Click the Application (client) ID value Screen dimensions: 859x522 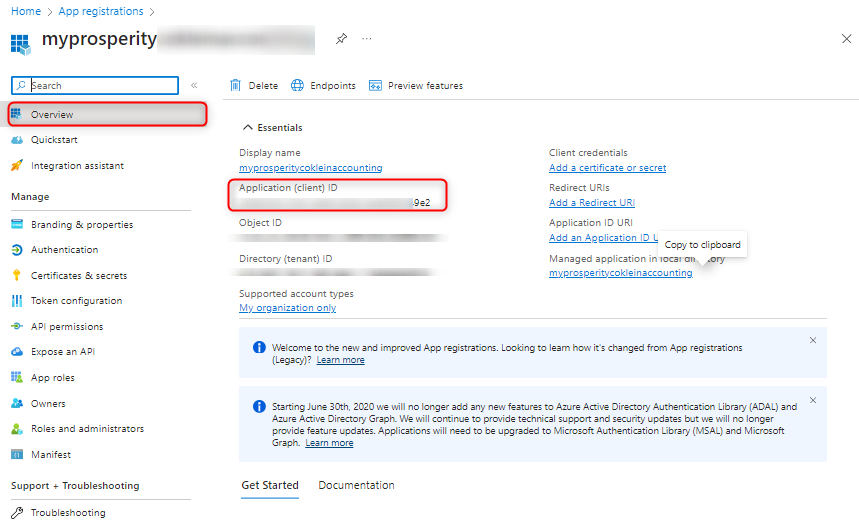[x=334, y=203]
